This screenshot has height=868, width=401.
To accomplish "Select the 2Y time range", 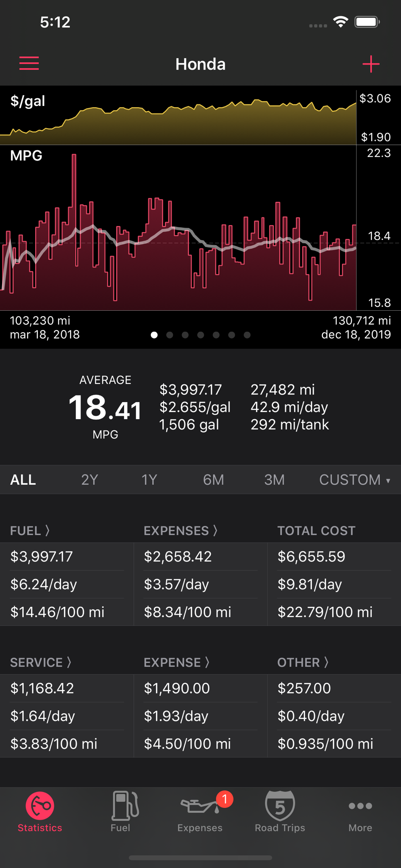I will pos(89,480).
